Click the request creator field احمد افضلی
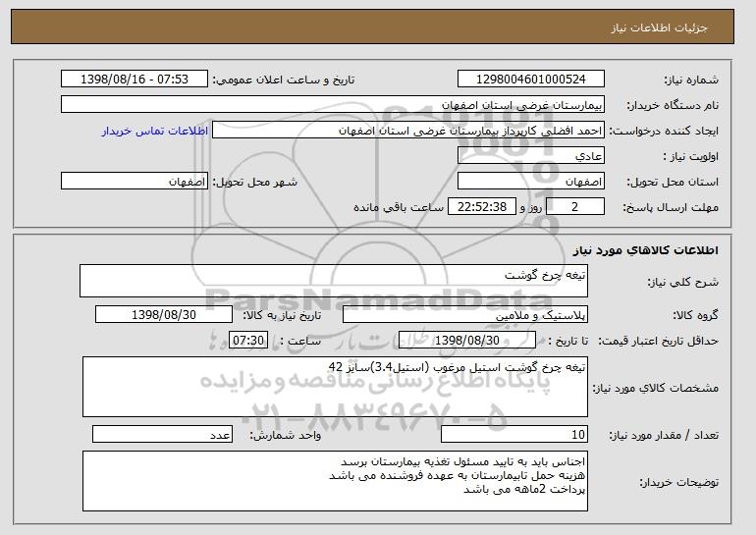 tap(408, 131)
